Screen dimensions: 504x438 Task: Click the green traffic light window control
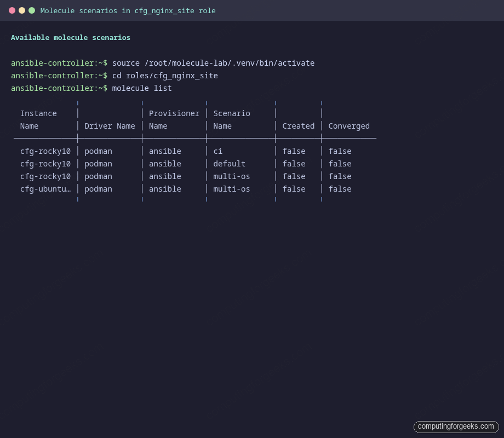[31, 9]
